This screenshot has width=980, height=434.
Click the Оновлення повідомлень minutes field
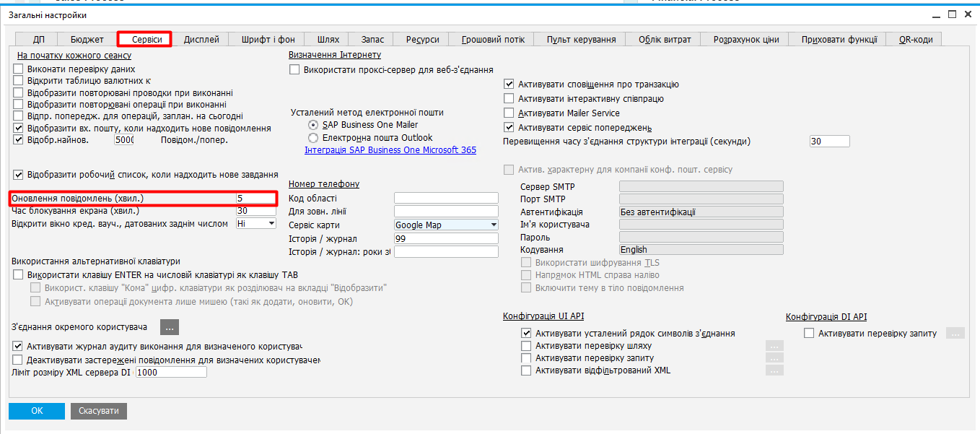click(255, 198)
